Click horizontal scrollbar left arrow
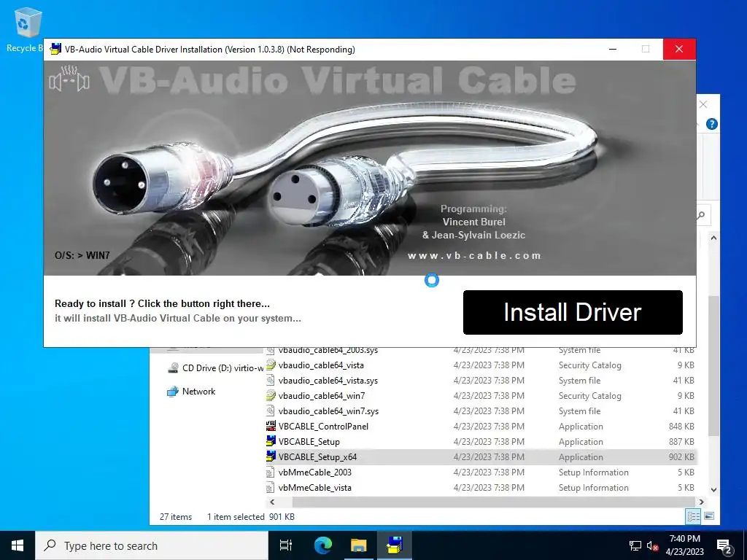 (272, 502)
